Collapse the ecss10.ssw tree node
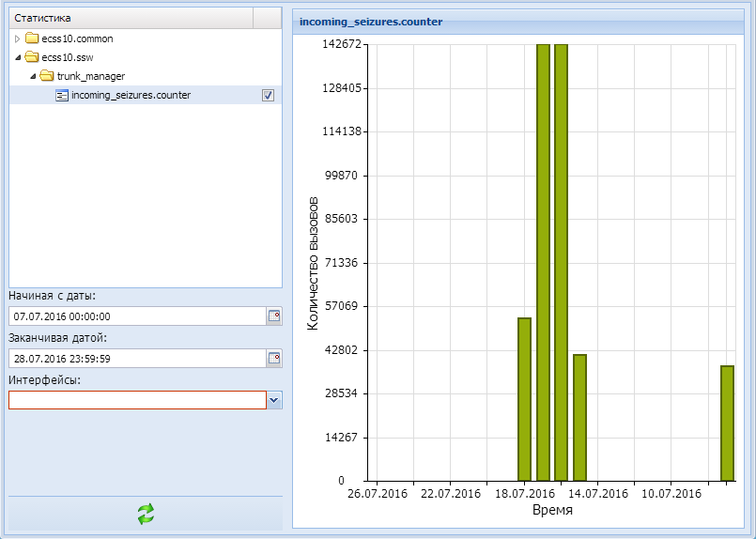 17,57
